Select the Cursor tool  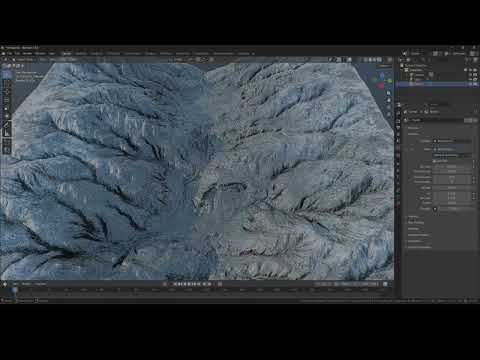click(6, 83)
